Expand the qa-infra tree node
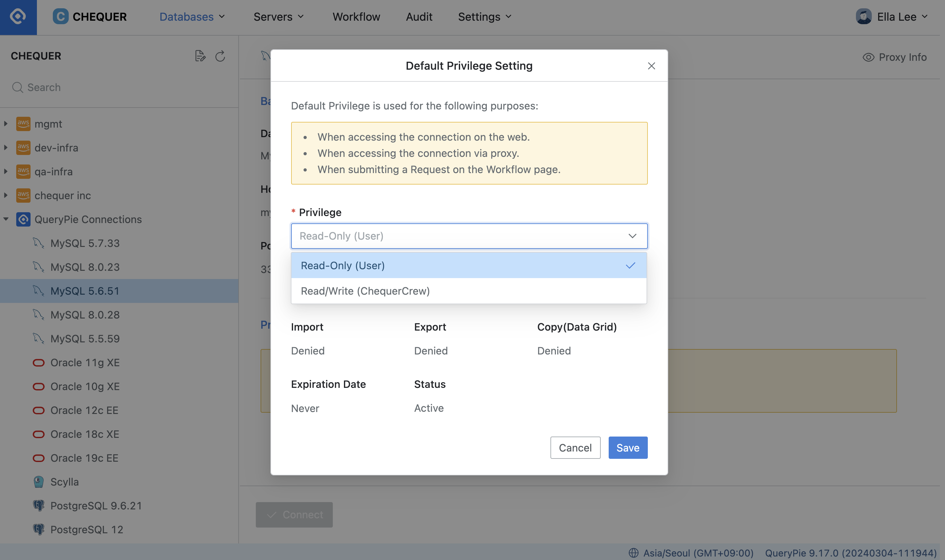The height and width of the screenshot is (560, 945). click(x=6, y=172)
